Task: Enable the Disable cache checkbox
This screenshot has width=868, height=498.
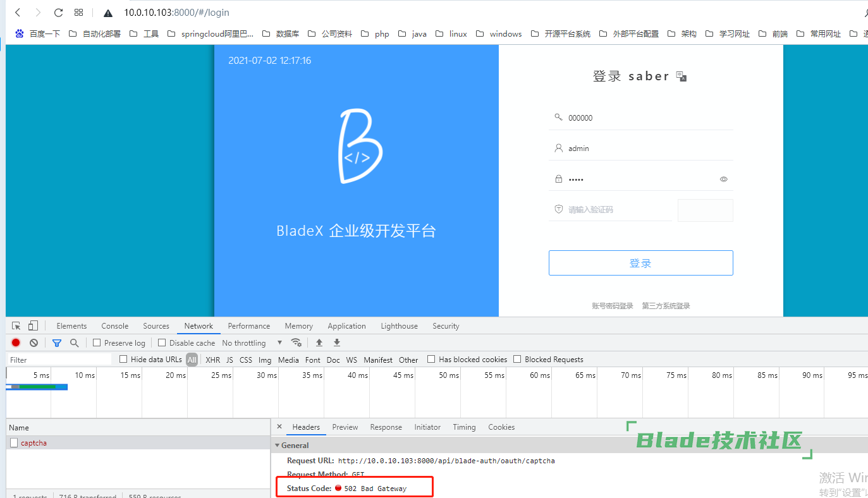Action: [x=162, y=343]
